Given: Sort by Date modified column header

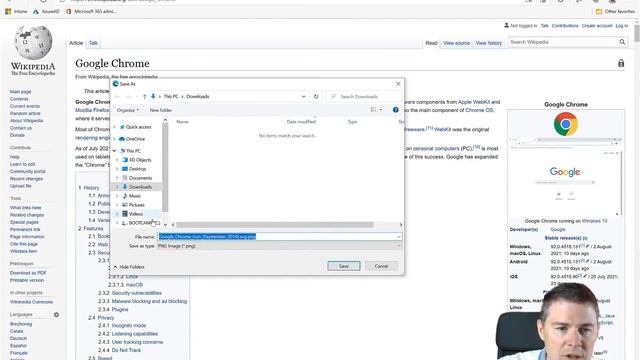Looking at the screenshot, I should click(301, 122).
